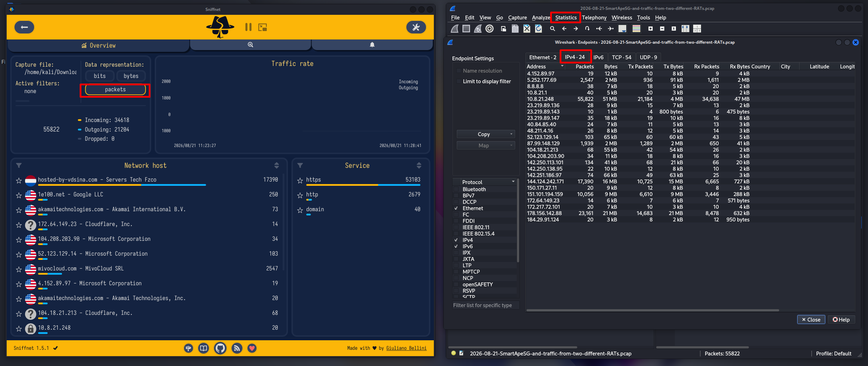
Task: Restart the current capture in Wireshark
Action: click(478, 29)
